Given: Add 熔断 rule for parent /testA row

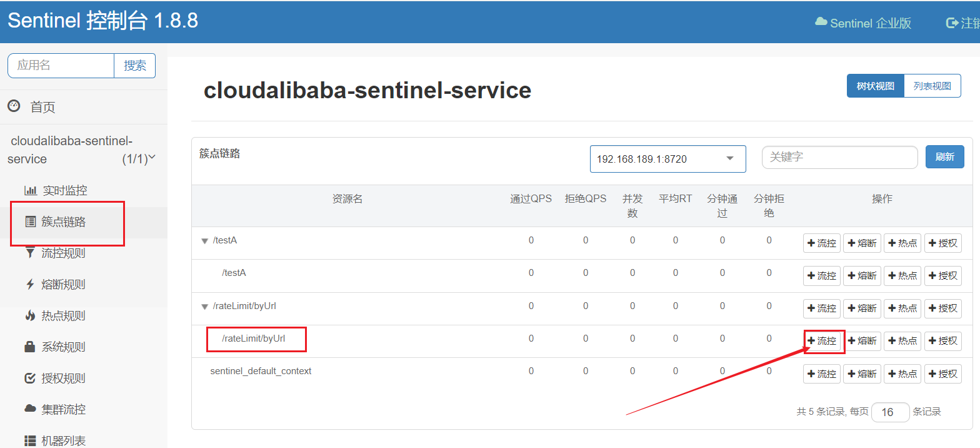Looking at the screenshot, I should [862, 243].
